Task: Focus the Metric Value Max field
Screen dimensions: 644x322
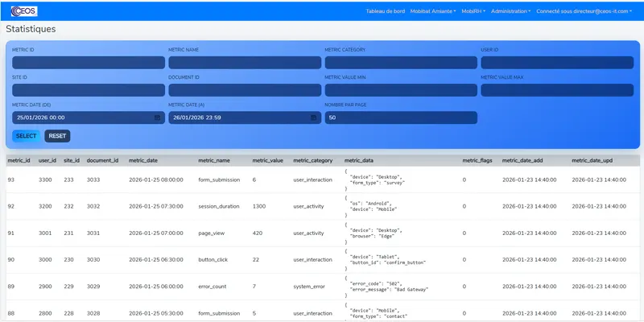Action: click(557, 90)
